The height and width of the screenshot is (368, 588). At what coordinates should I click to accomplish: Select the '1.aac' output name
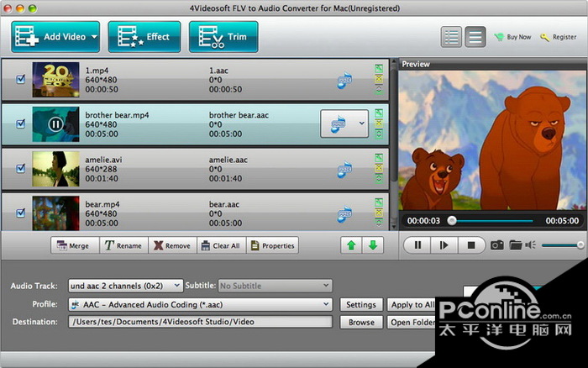pos(218,71)
